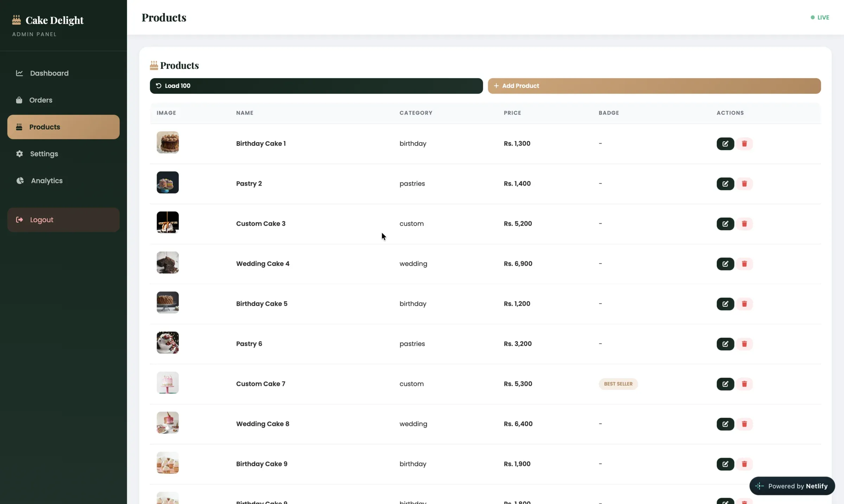Screen dimensions: 844x504
Task: Edit the Birthday Cake 5 row
Action: point(725,304)
